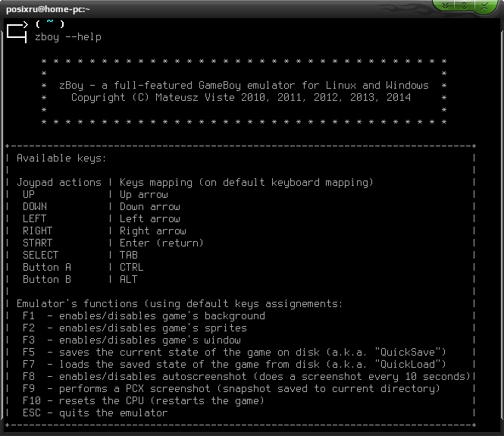Click the "Emulator's functions" heading line
Viewport: 504px width, 436px height.
pyautogui.click(x=180, y=304)
